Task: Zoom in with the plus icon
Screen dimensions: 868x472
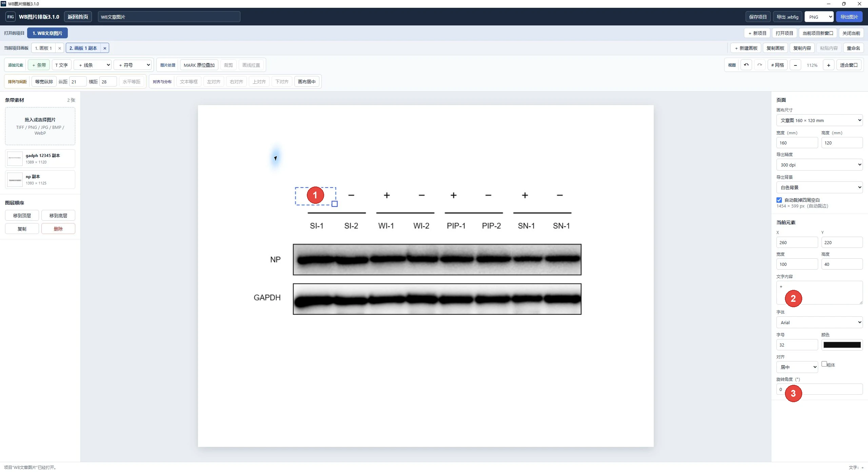Action: pos(829,65)
